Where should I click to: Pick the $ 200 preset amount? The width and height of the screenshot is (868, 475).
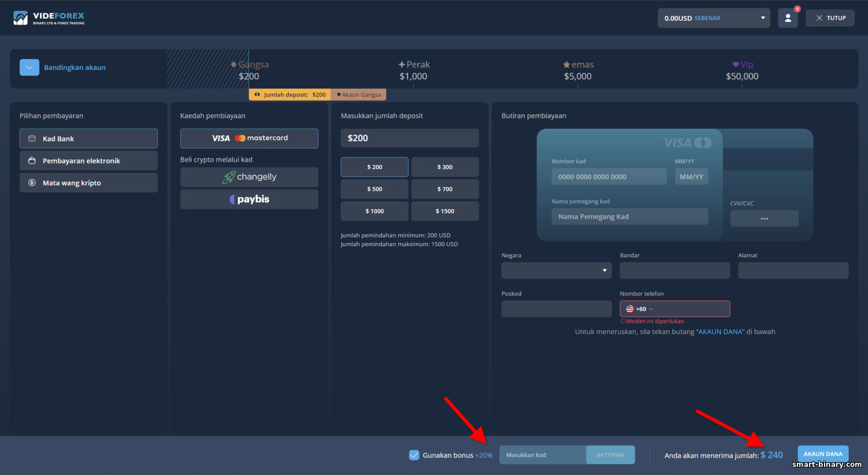(x=374, y=167)
